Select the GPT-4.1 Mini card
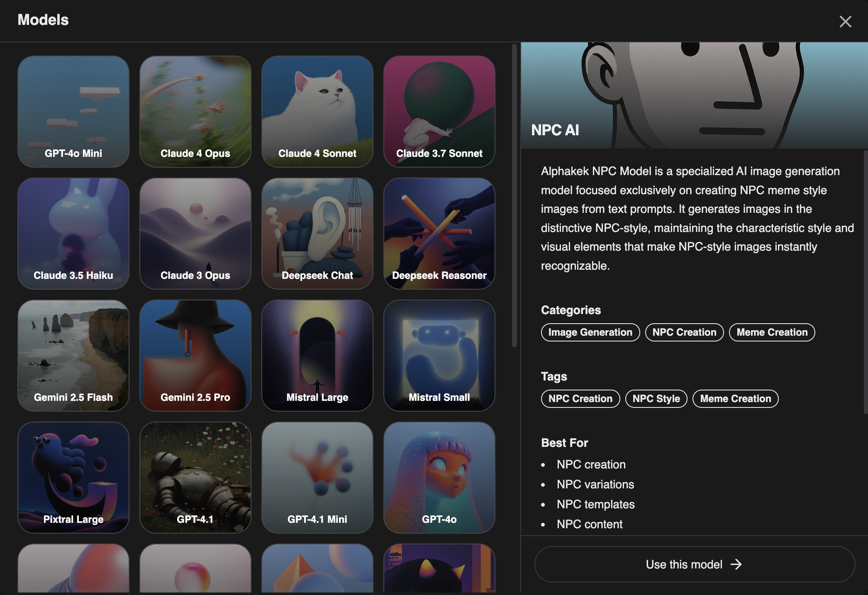 coord(317,478)
